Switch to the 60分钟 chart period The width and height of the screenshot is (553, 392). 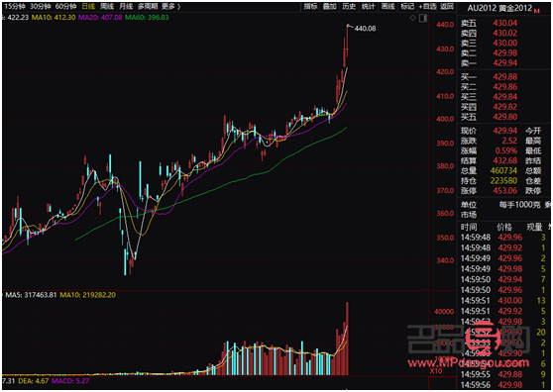tap(65, 7)
